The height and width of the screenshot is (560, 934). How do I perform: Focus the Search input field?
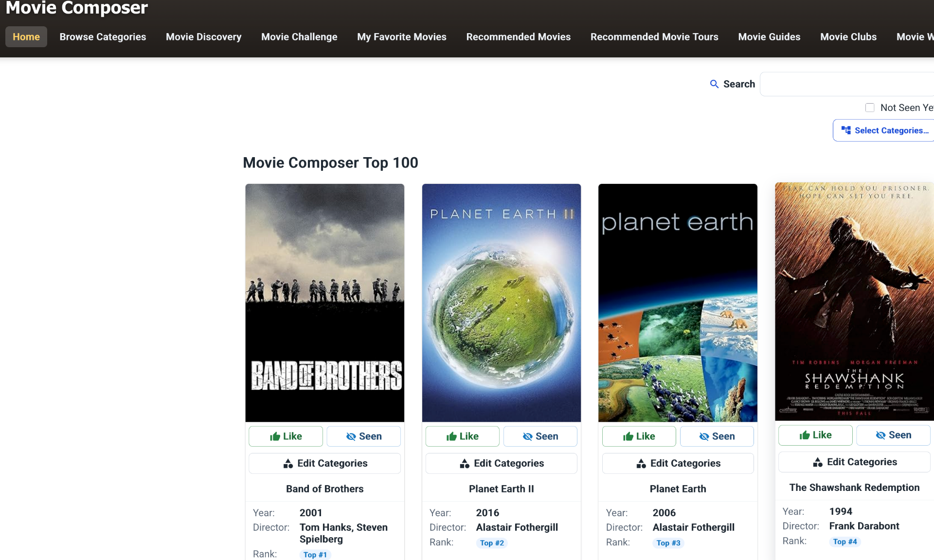pos(847,84)
